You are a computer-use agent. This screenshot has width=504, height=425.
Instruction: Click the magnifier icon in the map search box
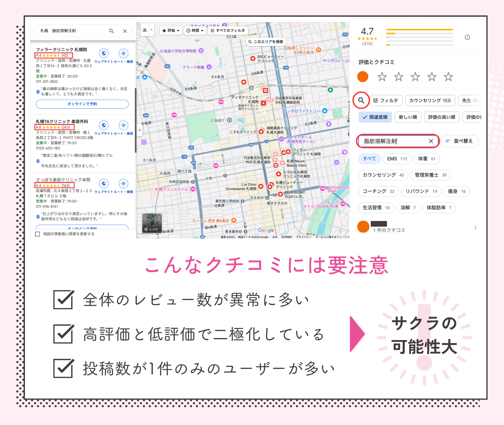click(x=111, y=31)
